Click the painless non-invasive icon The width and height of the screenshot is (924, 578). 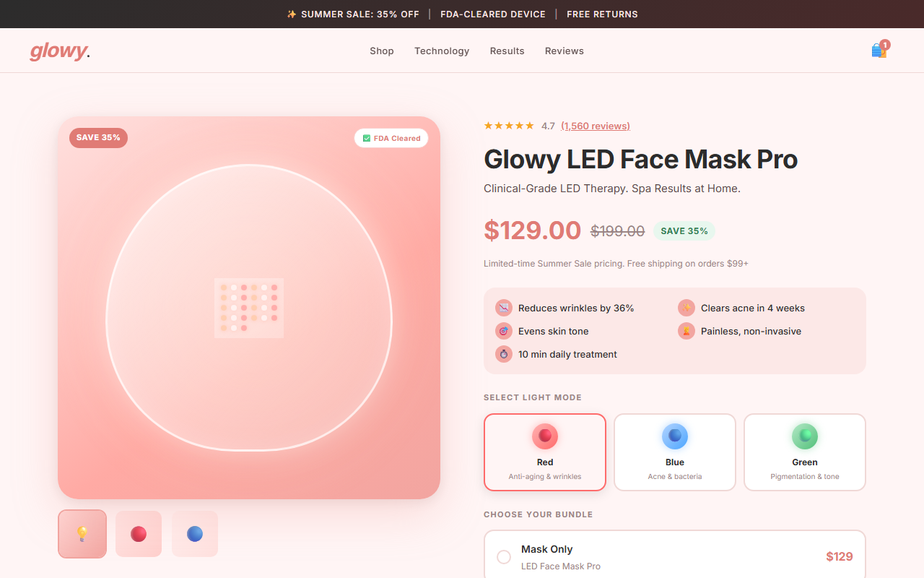686,331
